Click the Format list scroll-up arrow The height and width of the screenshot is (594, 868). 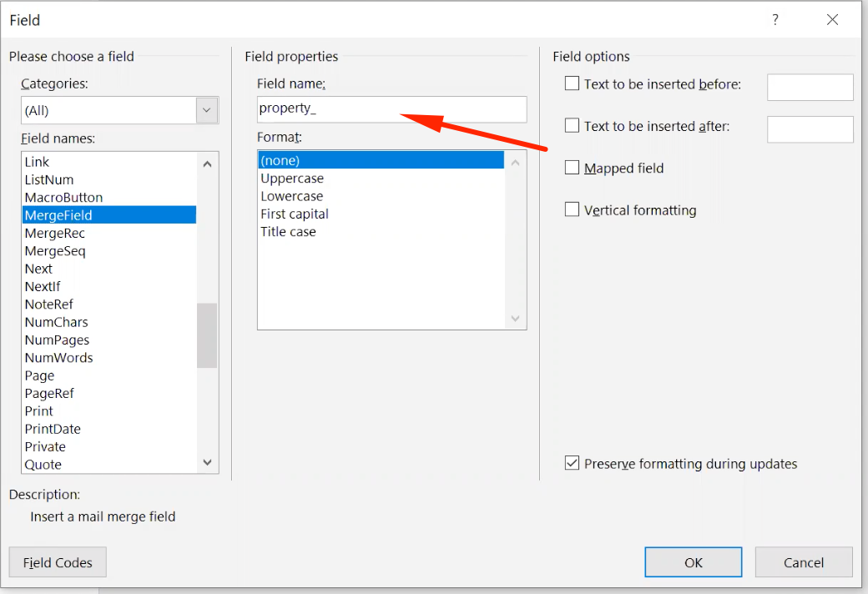pos(516,163)
